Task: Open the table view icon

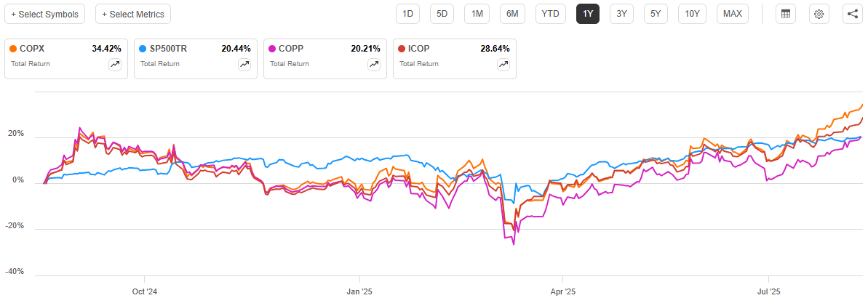Action: click(786, 14)
